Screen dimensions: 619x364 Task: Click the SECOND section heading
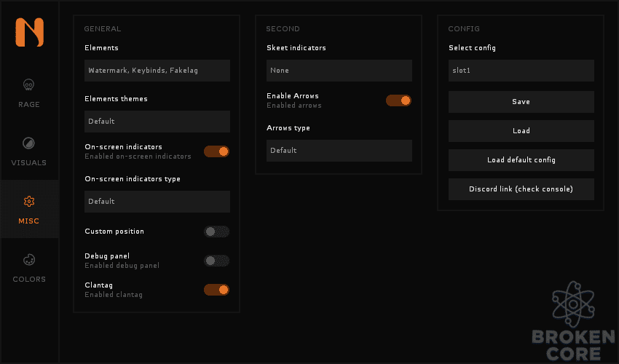(283, 29)
